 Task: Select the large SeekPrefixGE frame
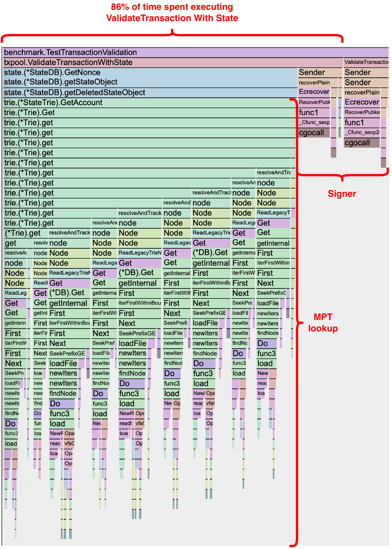coord(137,333)
